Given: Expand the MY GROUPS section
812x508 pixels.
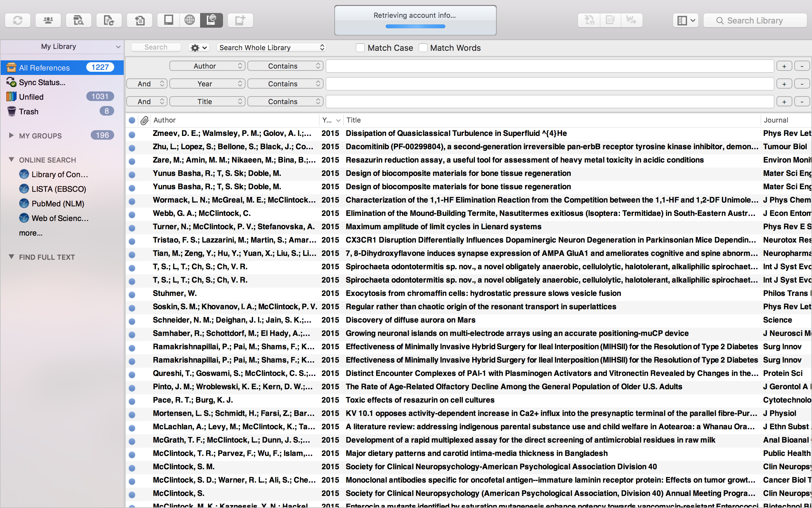Looking at the screenshot, I should click(11, 135).
